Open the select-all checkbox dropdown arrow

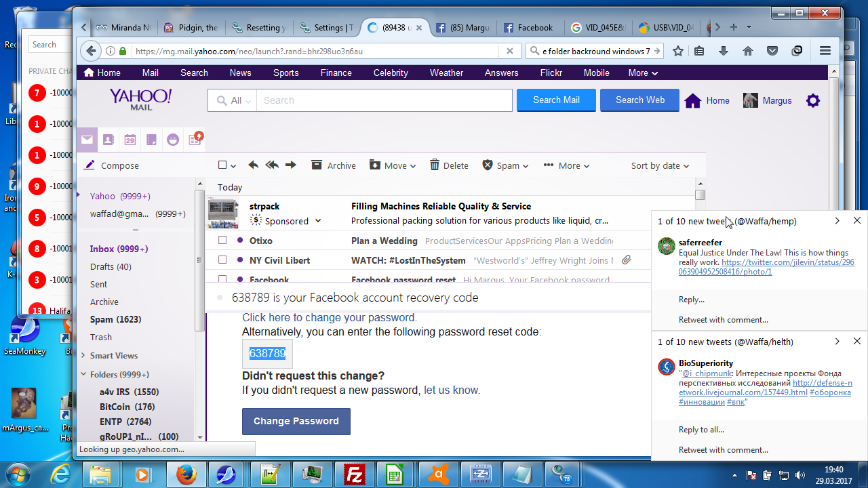pos(233,166)
